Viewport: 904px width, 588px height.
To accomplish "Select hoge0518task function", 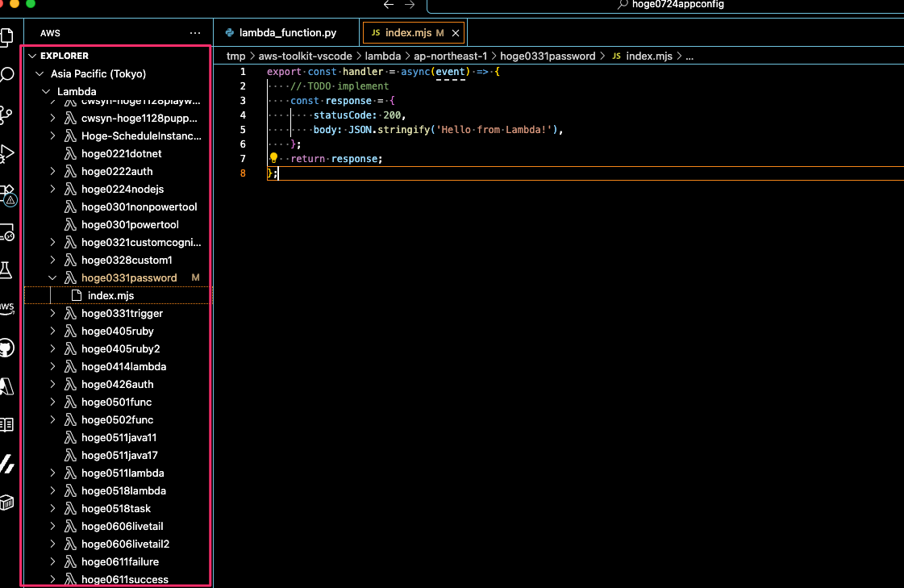I will (x=118, y=508).
